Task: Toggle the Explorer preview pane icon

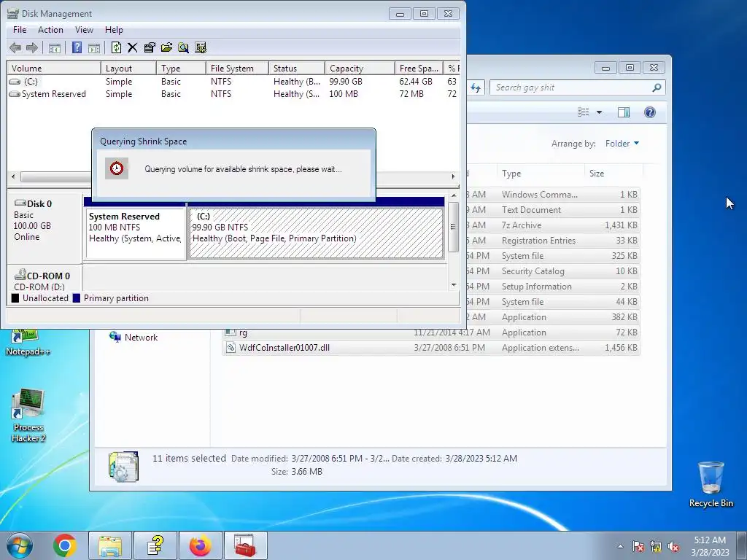Action: tap(624, 112)
